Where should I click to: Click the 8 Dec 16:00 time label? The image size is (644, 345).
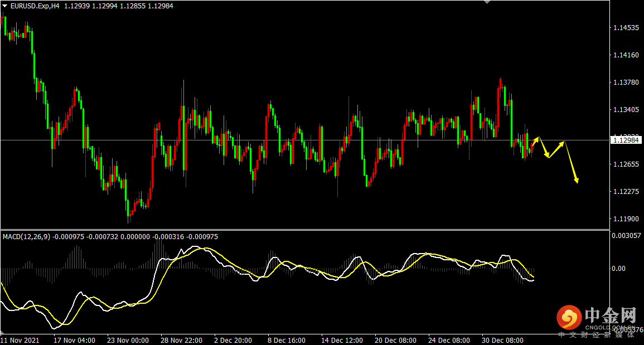click(x=287, y=341)
